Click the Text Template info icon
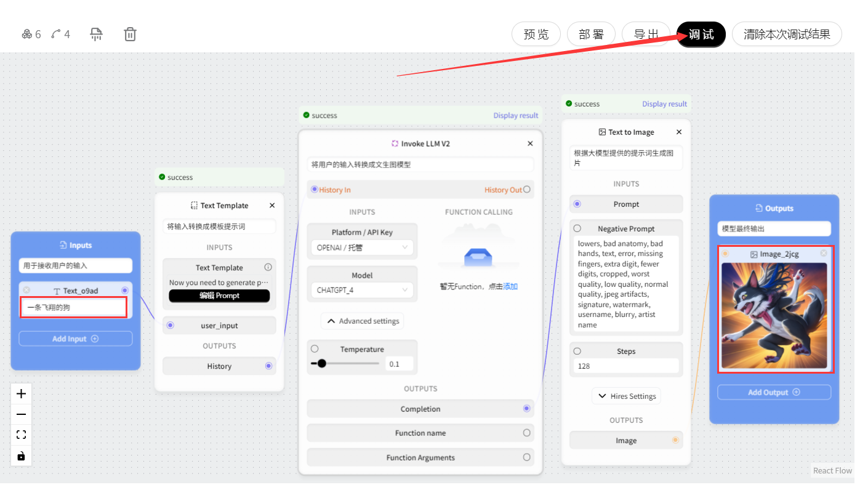This screenshot has width=868, height=490. [x=268, y=267]
